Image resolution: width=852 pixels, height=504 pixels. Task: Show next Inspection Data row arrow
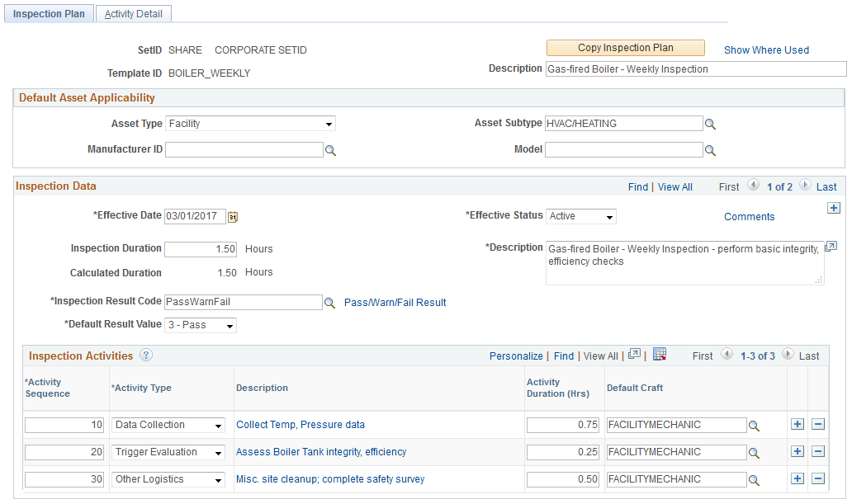click(805, 186)
